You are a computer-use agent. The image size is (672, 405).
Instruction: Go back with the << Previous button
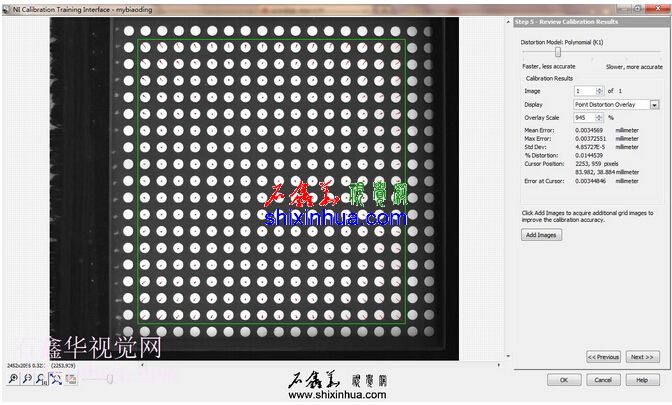[x=603, y=356]
